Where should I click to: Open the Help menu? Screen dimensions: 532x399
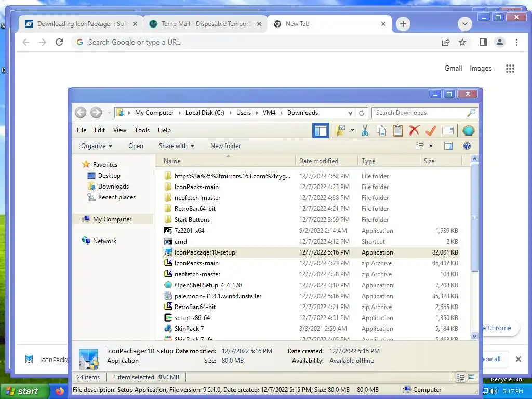(x=164, y=130)
